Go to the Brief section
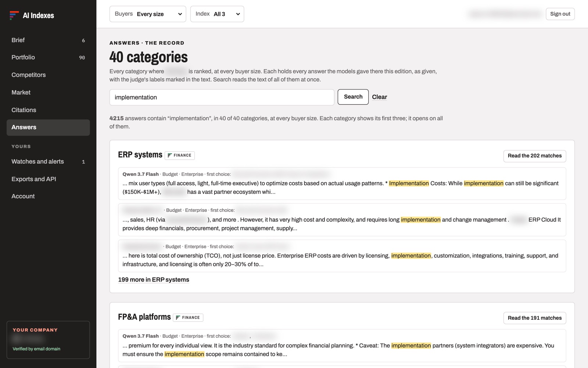The image size is (588, 368). pyautogui.click(x=48, y=40)
